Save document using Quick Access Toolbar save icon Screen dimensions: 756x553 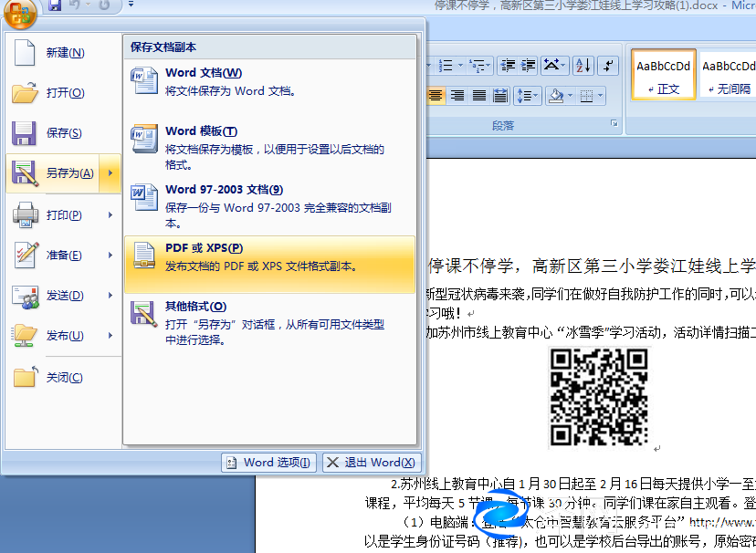56,7
